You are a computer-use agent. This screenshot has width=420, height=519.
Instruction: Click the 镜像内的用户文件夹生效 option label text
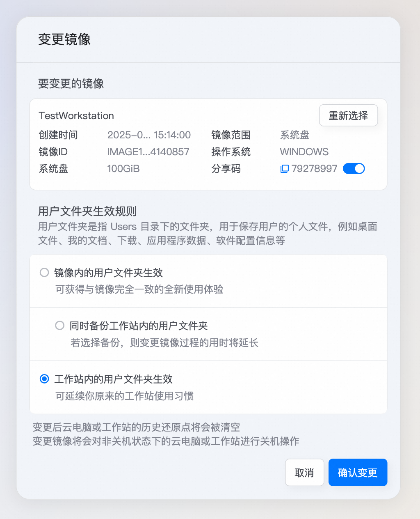click(109, 273)
